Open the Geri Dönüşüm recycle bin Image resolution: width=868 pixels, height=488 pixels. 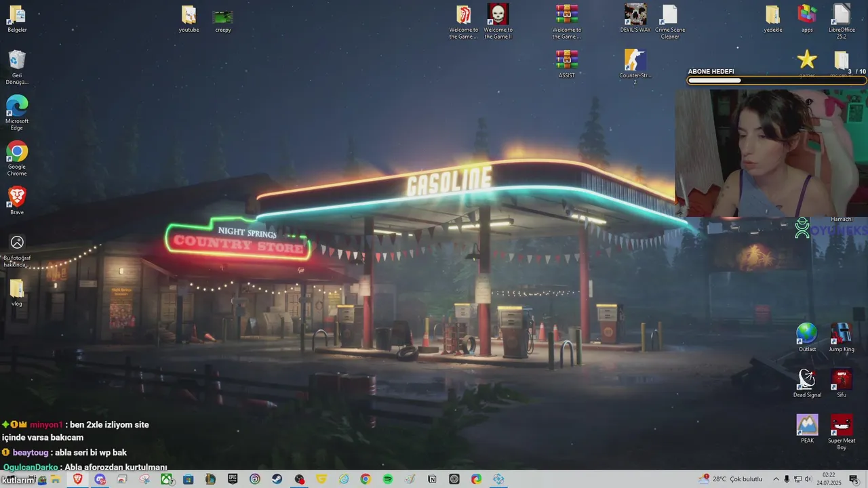[x=17, y=68]
